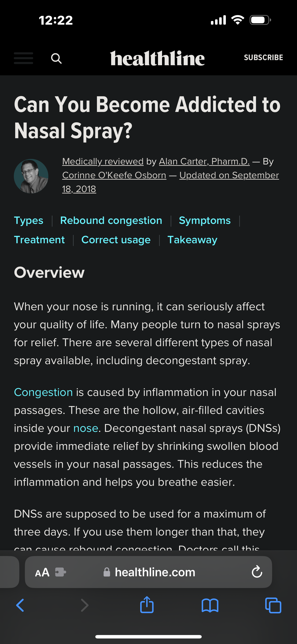This screenshot has height=644, width=297.
Task: Tap the Healthline logo
Action: coord(157,58)
